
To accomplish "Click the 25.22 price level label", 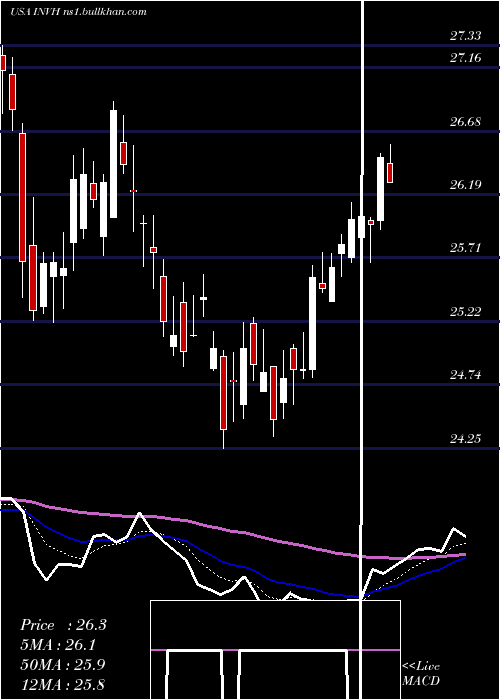I will 466,312.
